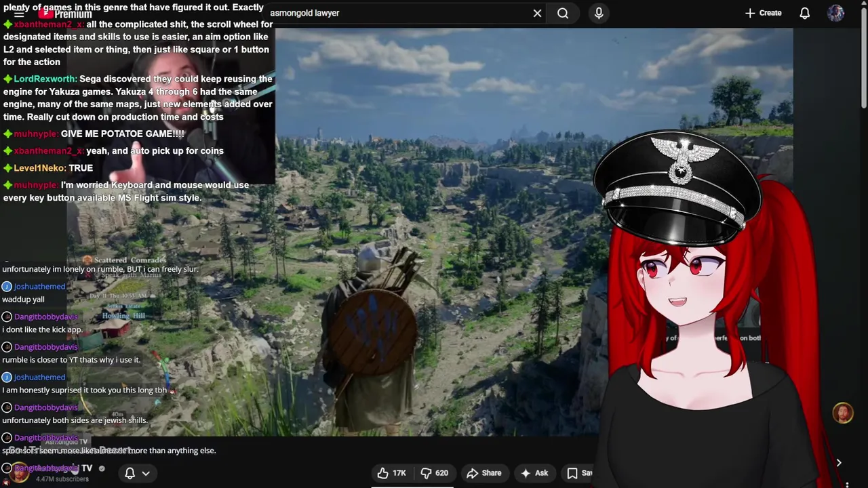Click the round bearded avatar icon at right
The height and width of the screenshot is (488, 868).
843,413
